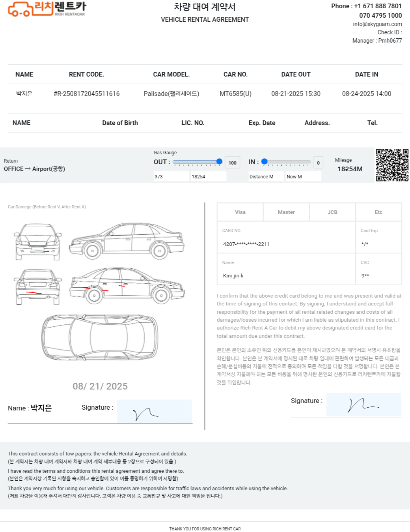Click the front view car diagram
This screenshot has height=532, width=410.
[x=38, y=242]
